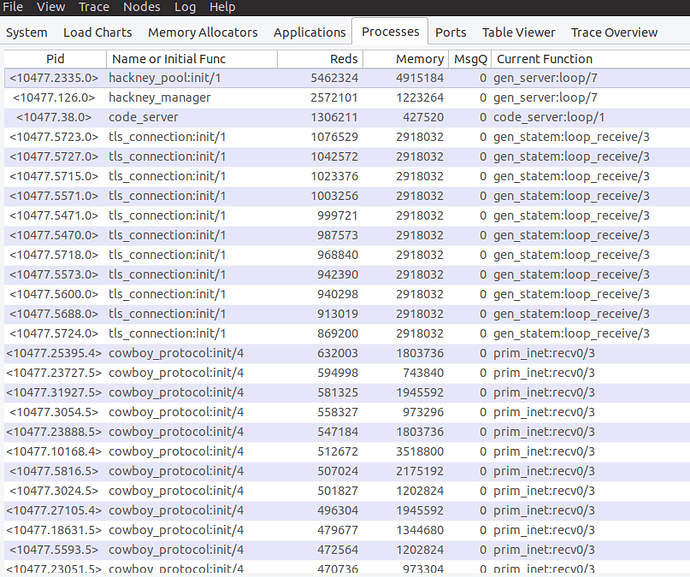Sort by the Pid column header
690x577 pixels.
tap(55, 59)
